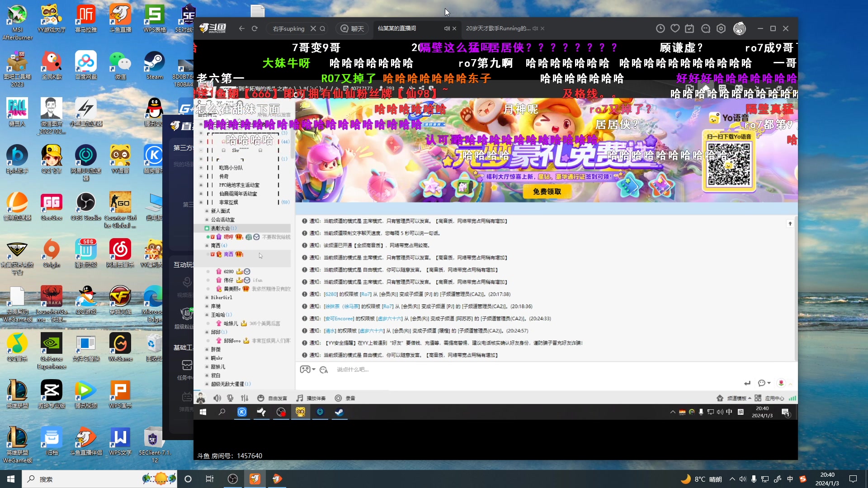This screenshot has height=488, width=868.
Task: Click the Douyu logo in the client header
Action: click(213, 28)
